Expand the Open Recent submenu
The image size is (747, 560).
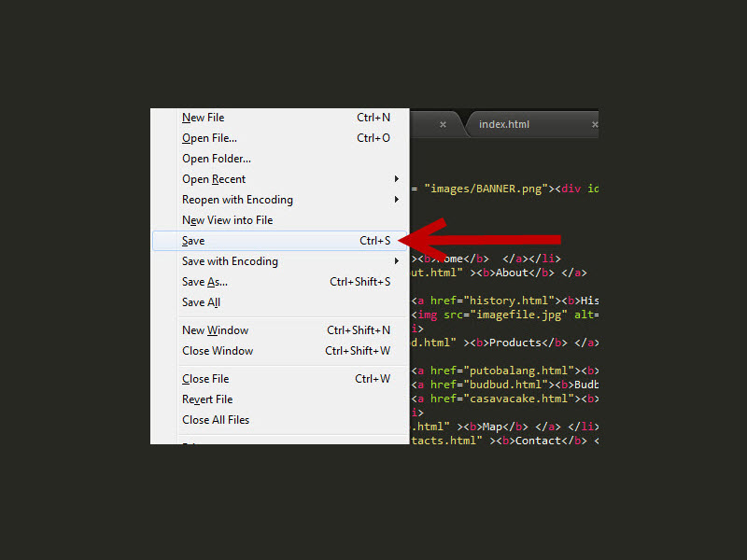pos(214,179)
